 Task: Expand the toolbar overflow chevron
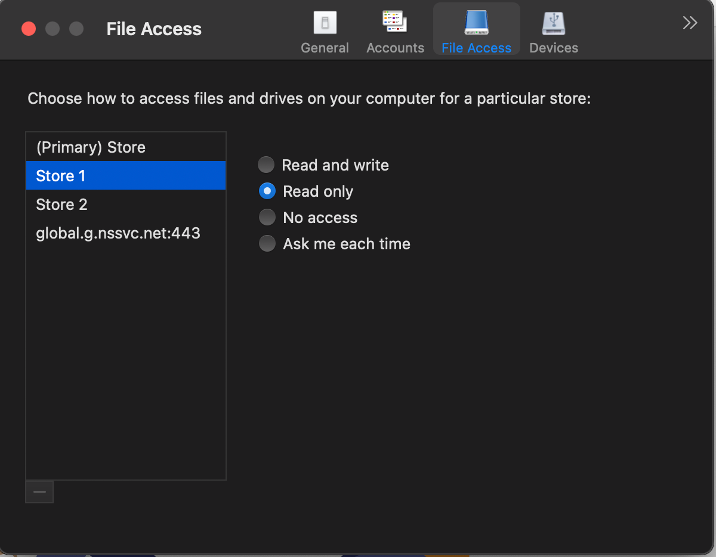[x=690, y=23]
